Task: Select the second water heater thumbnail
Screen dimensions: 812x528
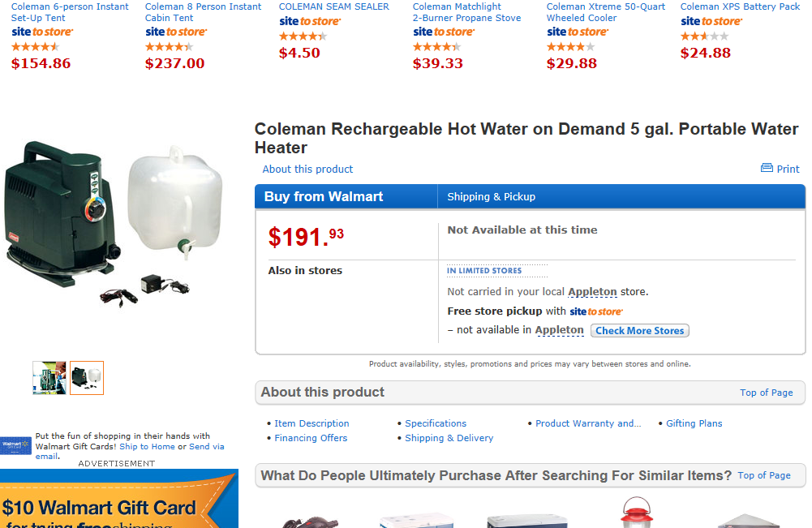Action: click(x=87, y=378)
